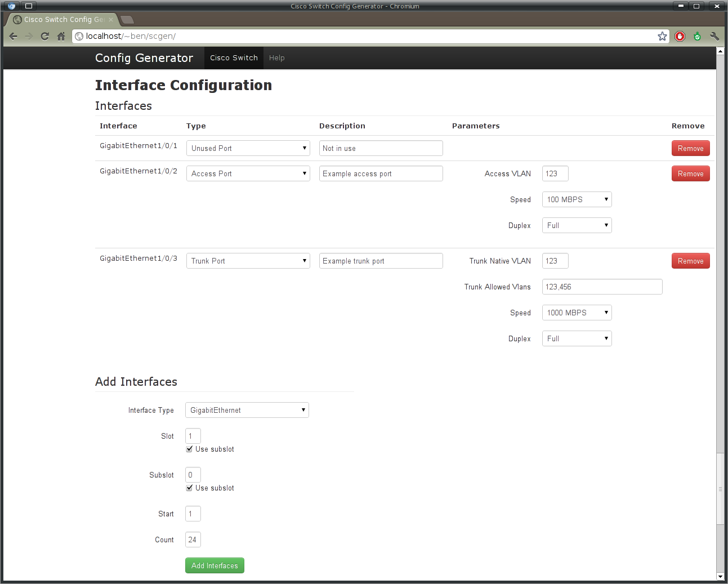Image resolution: width=728 pixels, height=584 pixels.
Task: Open the Interface Type GigabitEthernet dropdown
Action: [247, 410]
